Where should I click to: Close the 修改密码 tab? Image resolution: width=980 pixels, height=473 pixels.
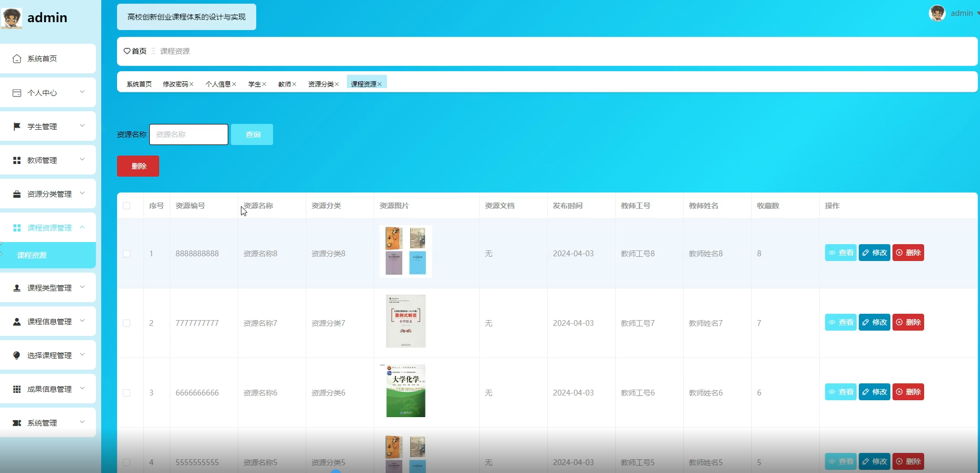[x=192, y=84]
